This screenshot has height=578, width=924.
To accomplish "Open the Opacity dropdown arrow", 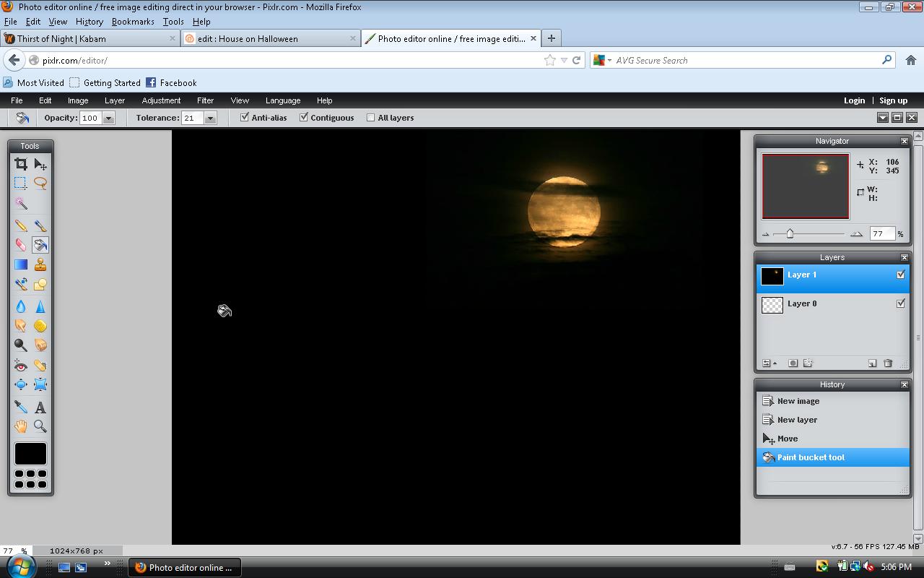I will (x=109, y=118).
